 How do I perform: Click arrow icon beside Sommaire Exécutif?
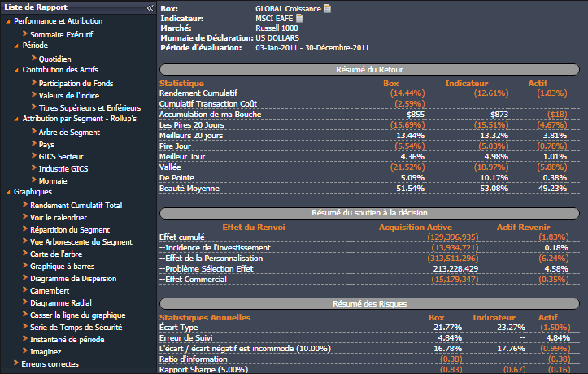click(24, 34)
